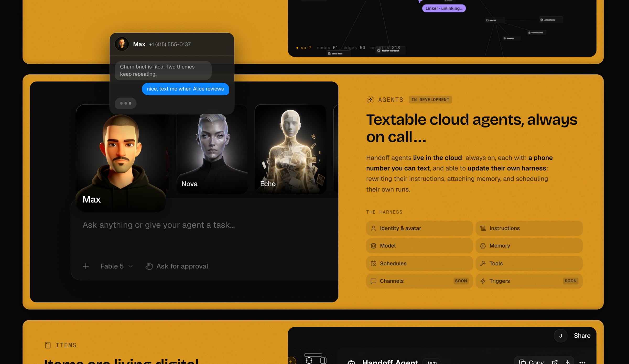Click the sp-7 status indicator

pyautogui.click(x=304, y=48)
